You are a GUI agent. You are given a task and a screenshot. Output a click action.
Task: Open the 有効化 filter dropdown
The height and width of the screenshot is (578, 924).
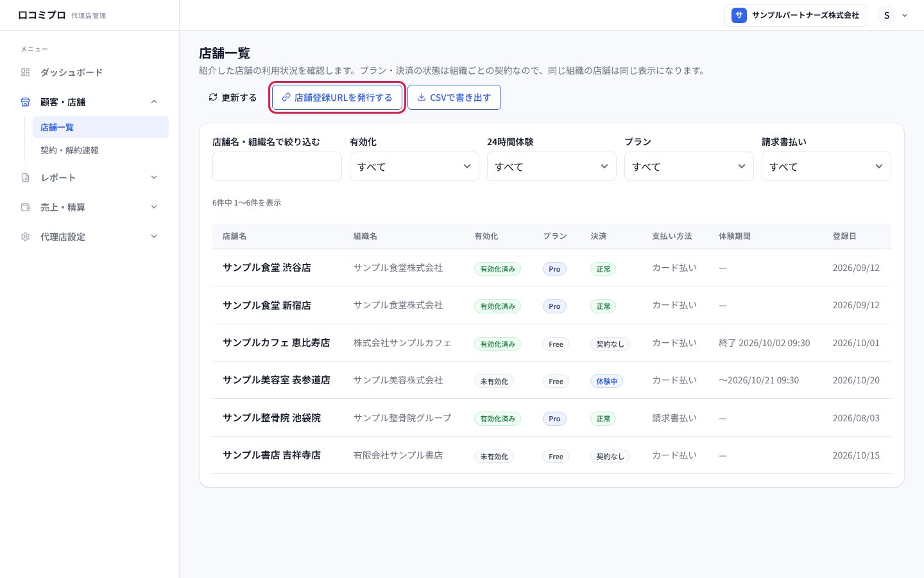(x=415, y=166)
